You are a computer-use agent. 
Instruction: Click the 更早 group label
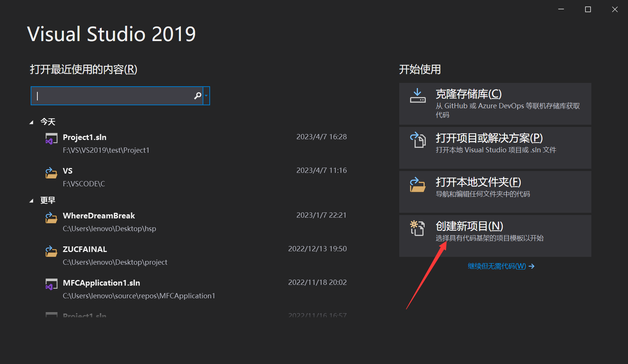coord(48,200)
